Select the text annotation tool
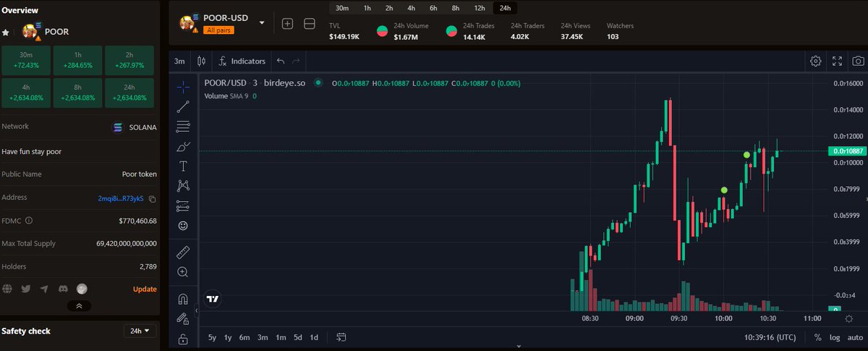868x351 pixels. pyautogui.click(x=183, y=166)
